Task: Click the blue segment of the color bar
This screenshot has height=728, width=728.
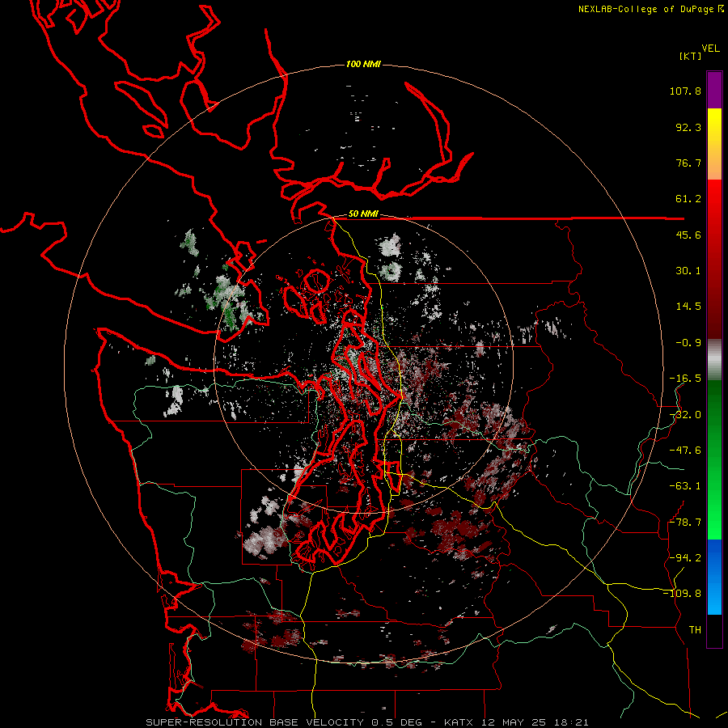Action: point(714,577)
